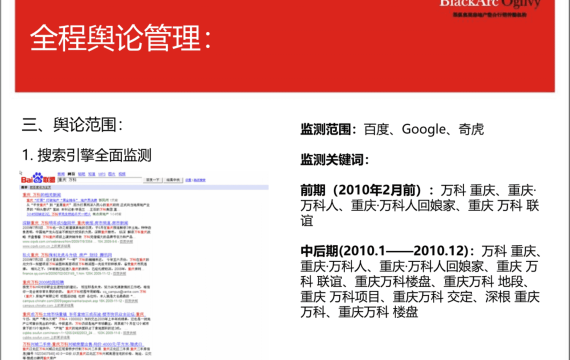This screenshot has height=360, width=570.
Task: Click the bold text 中后期(2010.1——2010.12)
Action: pos(387,251)
